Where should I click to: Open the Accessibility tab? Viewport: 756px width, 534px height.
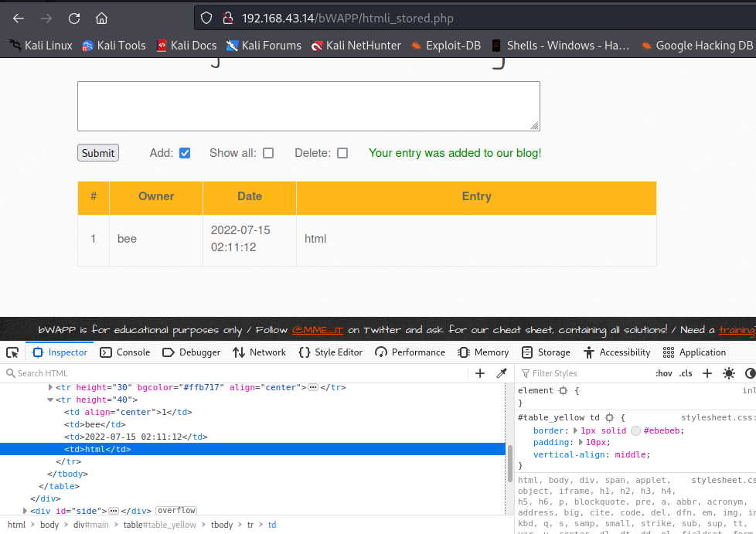[617, 352]
